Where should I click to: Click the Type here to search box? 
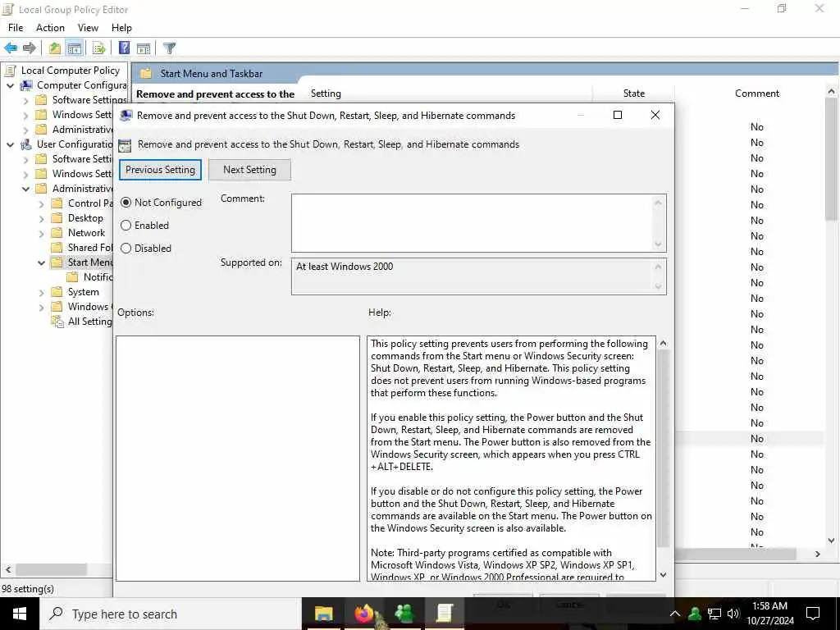click(171, 614)
